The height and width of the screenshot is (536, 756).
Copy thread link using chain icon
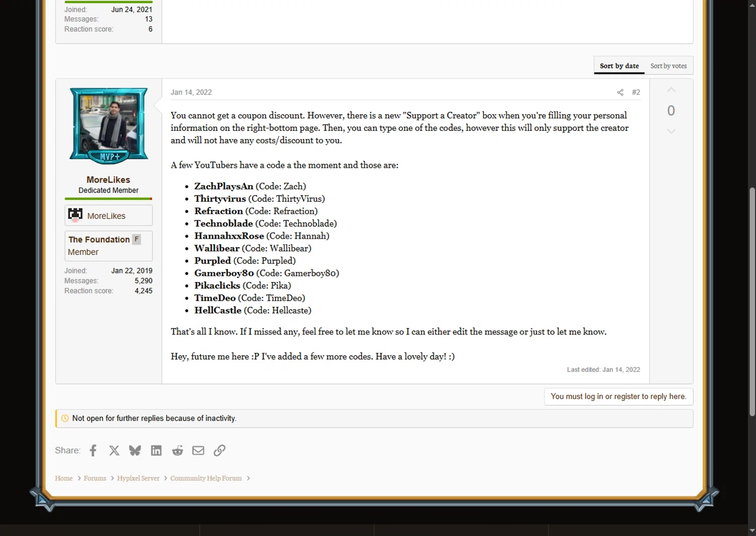coord(219,450)
